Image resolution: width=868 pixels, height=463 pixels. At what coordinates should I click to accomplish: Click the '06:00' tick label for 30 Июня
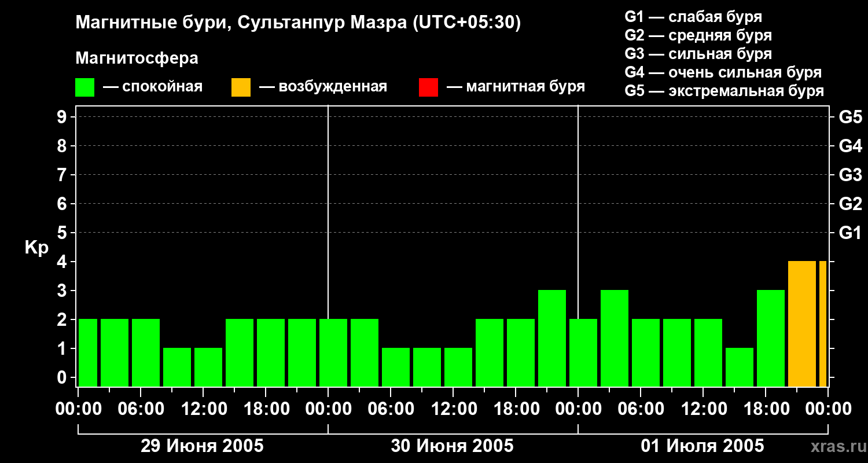(391, 409)
